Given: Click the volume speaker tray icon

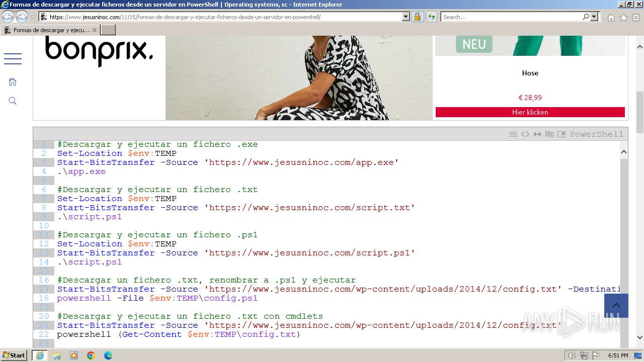Looking at the screenshot, I should point(572,355).
